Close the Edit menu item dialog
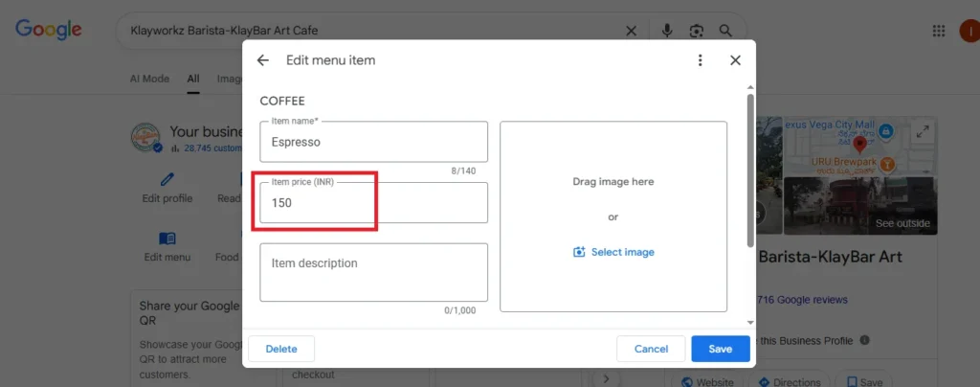Image resolution: width=980 pixels, height=387 pixels. pos(735,60)
